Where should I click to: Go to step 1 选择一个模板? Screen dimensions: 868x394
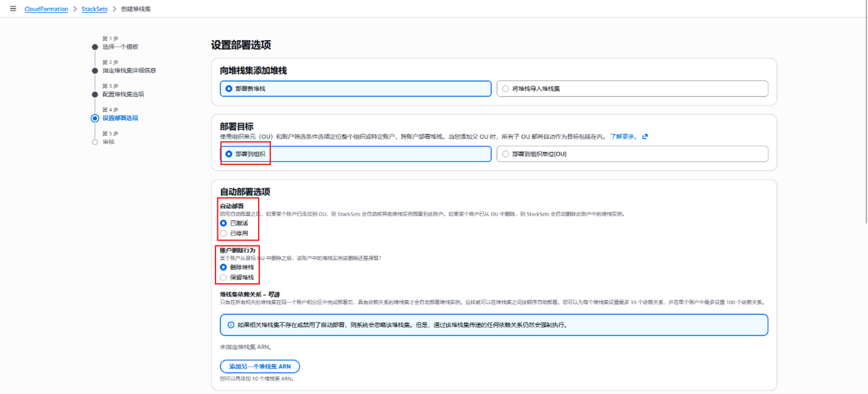[120, 47]
